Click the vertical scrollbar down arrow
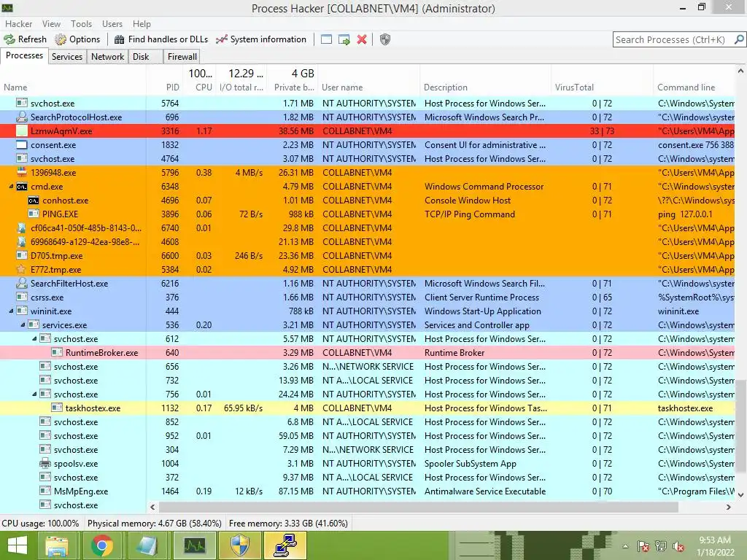Screen dimensions: 747x560 pos(741,495)
